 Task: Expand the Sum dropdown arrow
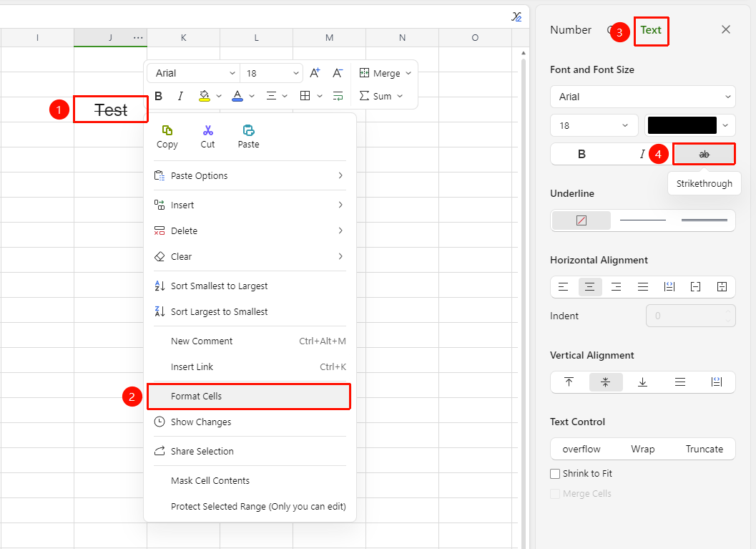(401, 96)
